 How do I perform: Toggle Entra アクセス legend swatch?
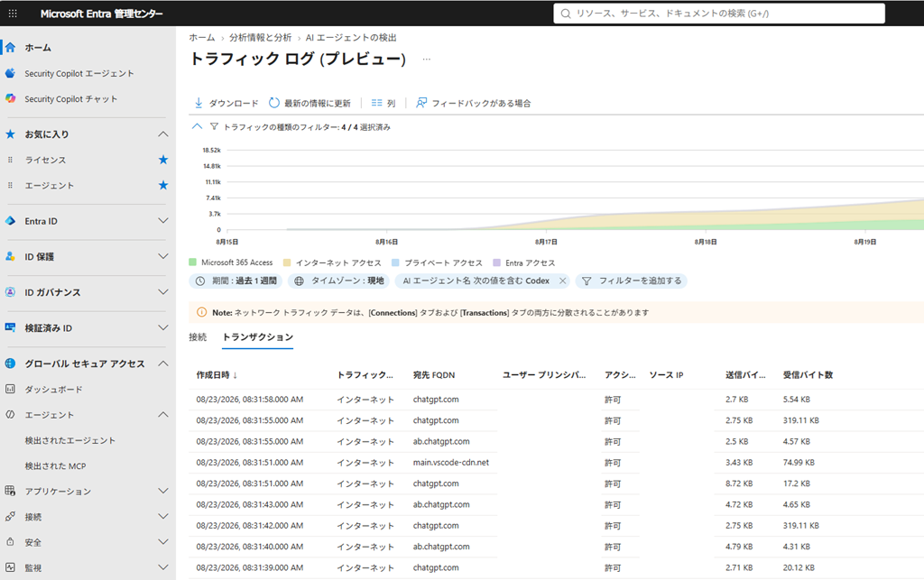(x=497, y=262)
